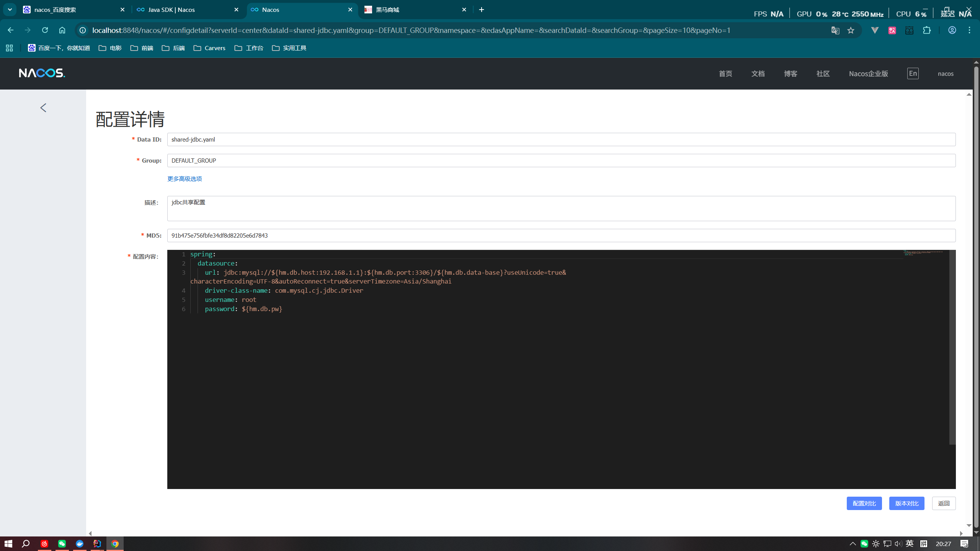Expand the hidden system tray icons chevron
The image size is (980, 551).
coord(853,543)
